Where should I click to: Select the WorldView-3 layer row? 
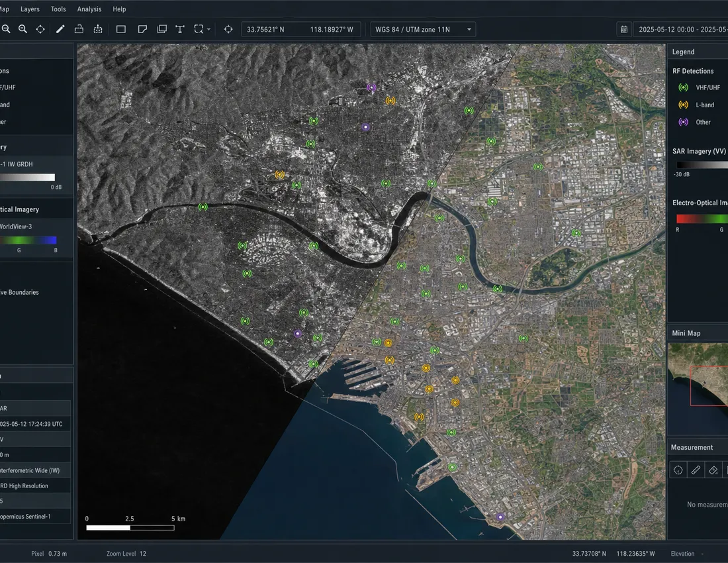click(36, 227)
